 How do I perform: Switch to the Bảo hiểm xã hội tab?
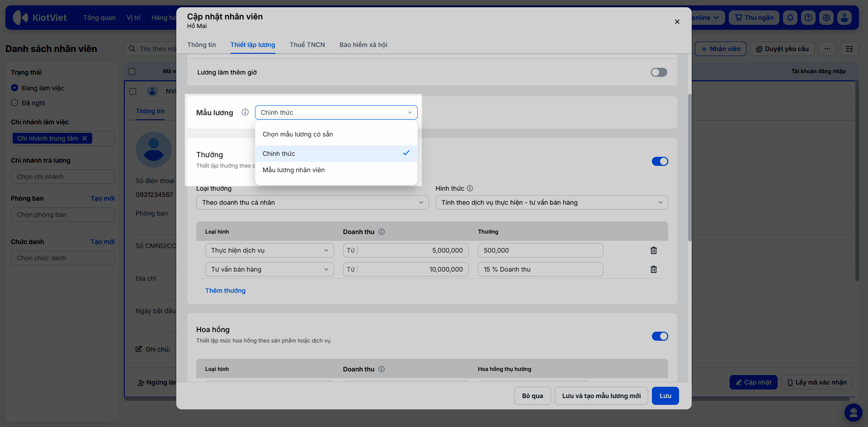pos(363,45)
